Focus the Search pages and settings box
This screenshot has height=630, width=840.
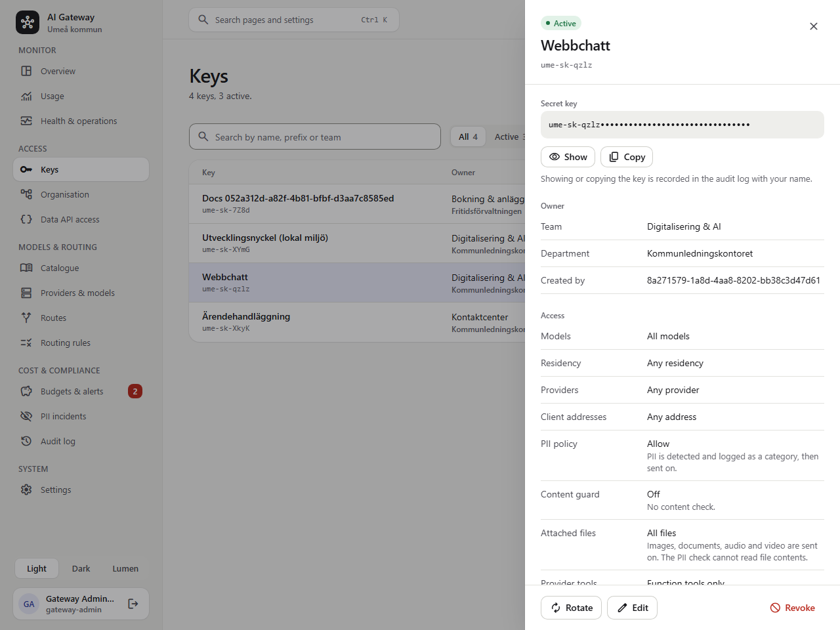(294, 20)
